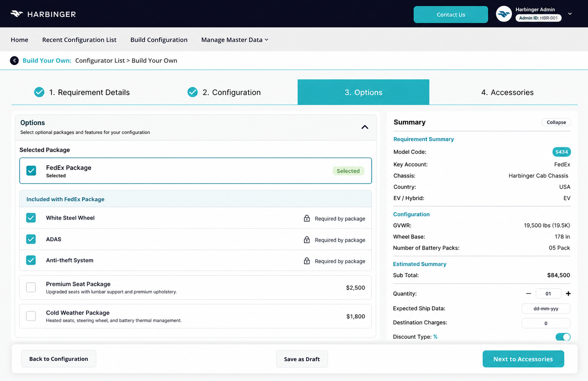Check the Premium Seat Package checkbox
Viewport: 588px width, 381px height.
coord(31,287)
